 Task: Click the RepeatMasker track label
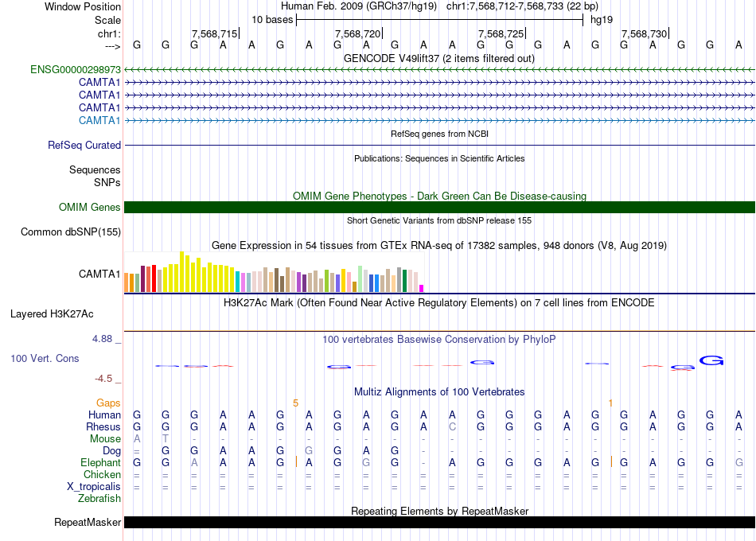[x=88, y=523]
